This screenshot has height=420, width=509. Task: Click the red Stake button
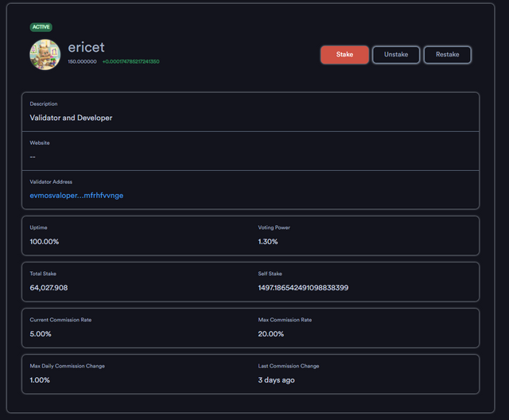[x=344, y=55]
